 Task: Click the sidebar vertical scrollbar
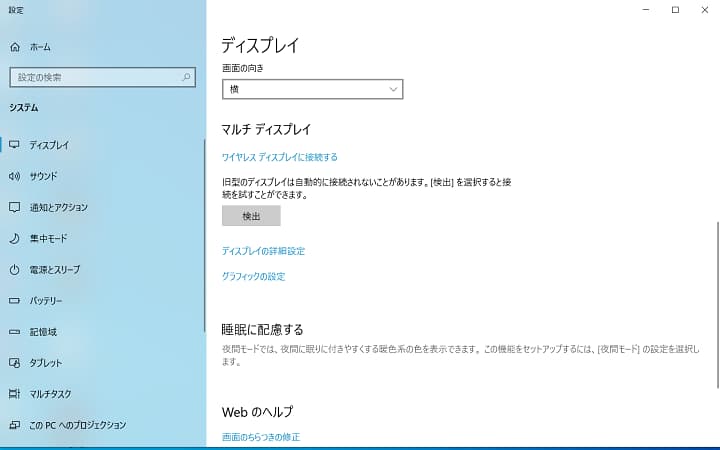(204, 235)
